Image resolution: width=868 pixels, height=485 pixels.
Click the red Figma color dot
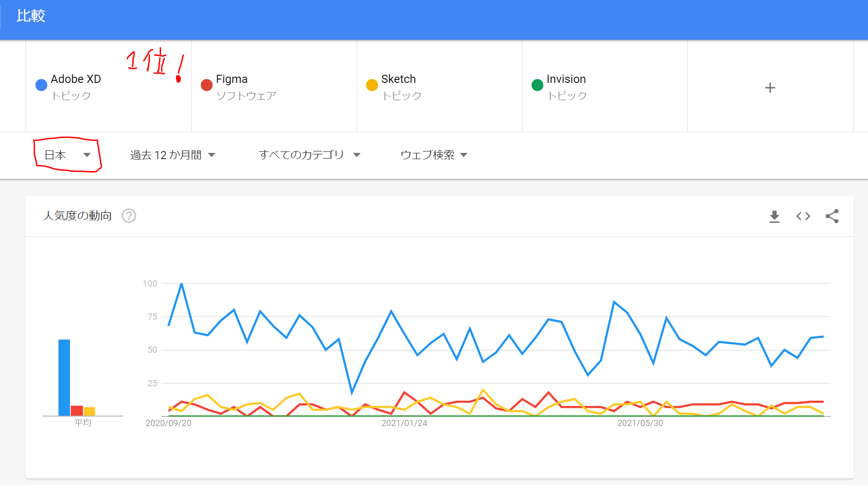coord(207,85)
